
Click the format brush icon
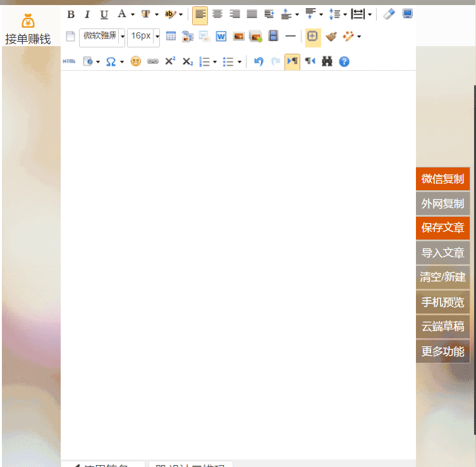(331, 37)
